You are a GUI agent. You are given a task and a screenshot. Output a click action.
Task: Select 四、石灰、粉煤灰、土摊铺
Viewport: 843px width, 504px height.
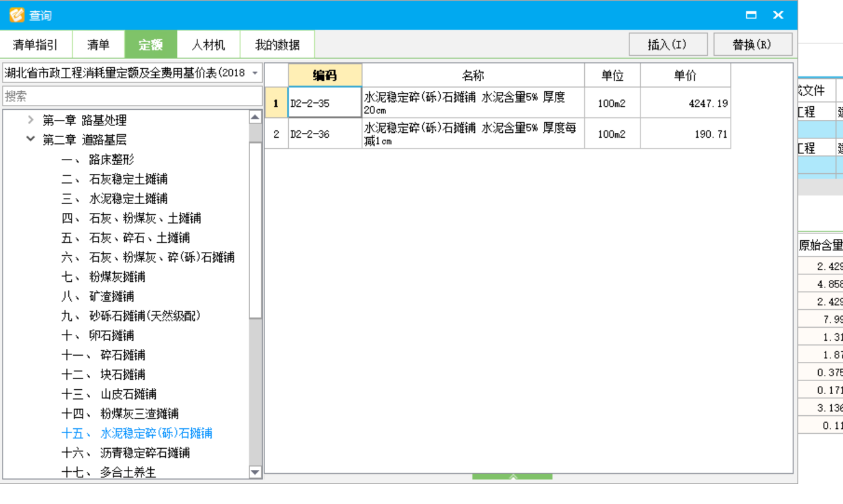pos(131,218)
